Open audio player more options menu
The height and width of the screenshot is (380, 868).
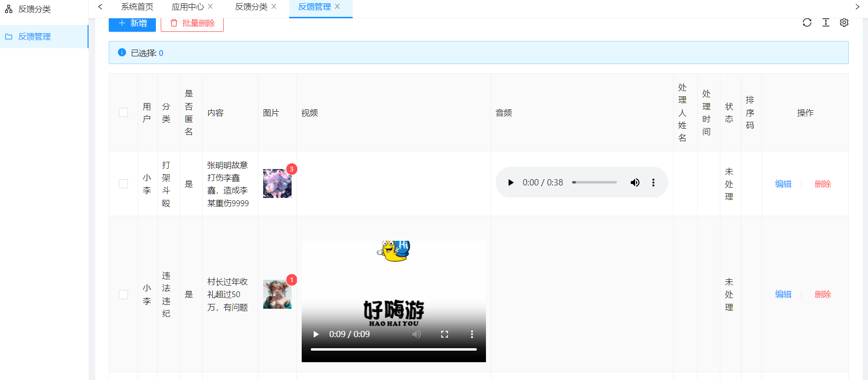(x=653, y=183)
